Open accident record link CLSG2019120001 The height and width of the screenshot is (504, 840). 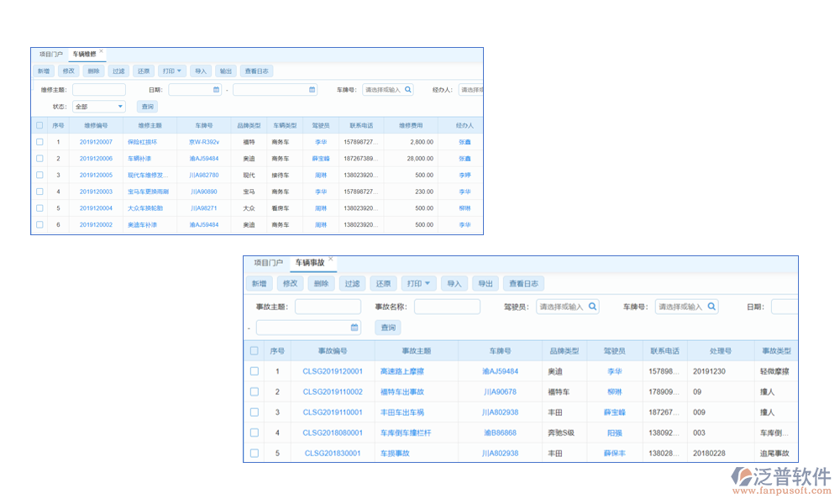pyautogui.click(x=333, y=371)
